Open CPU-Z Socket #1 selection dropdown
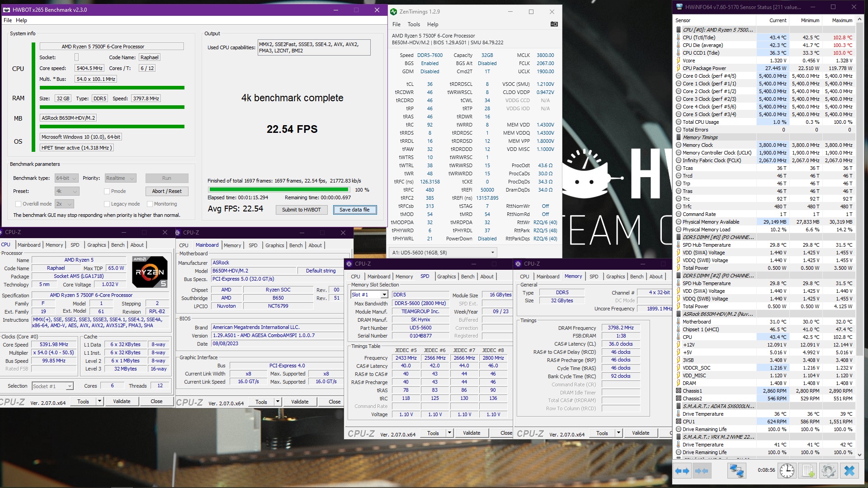The height and width of the screenshot is (488, 868). click(x=52, y=386)
